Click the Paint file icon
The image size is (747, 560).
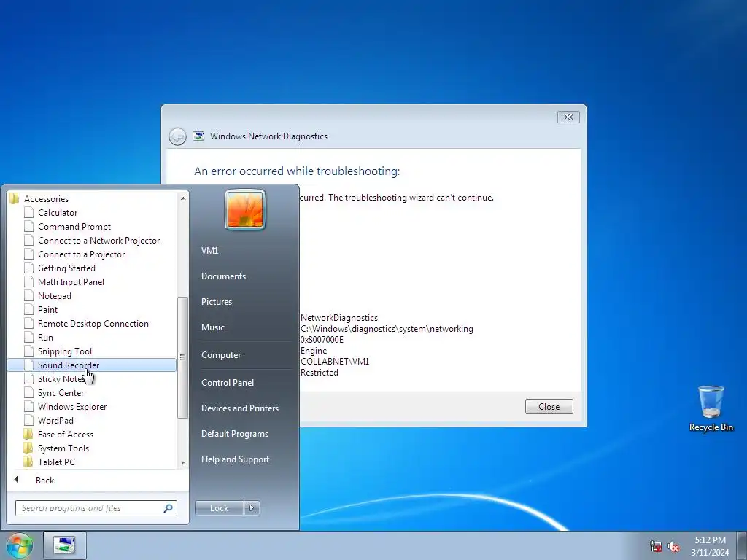(x=29, y=309)
